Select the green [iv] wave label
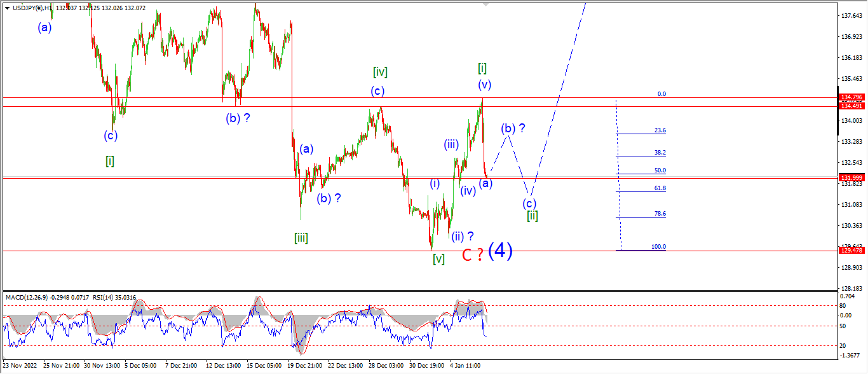 (380, 72)
